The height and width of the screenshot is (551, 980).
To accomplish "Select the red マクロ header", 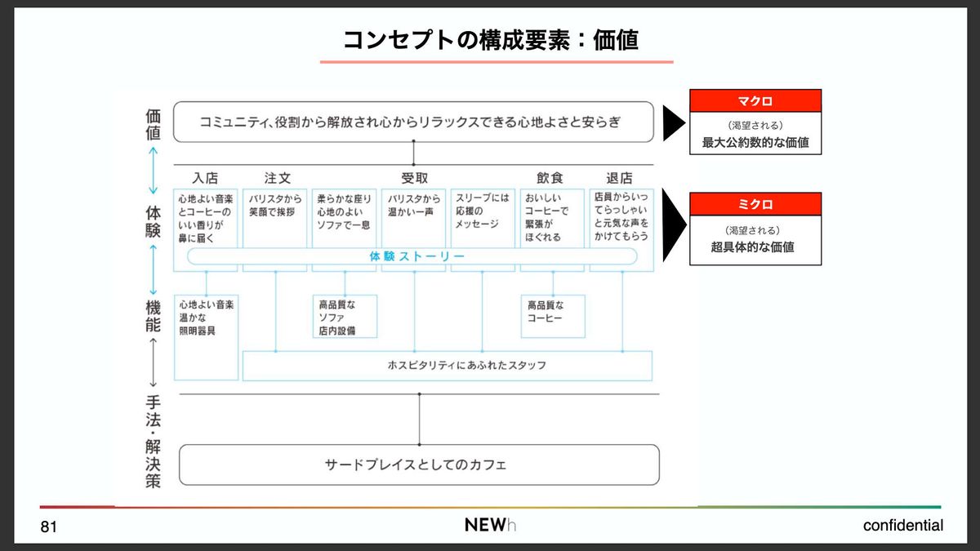I will (x=755, y=100).
